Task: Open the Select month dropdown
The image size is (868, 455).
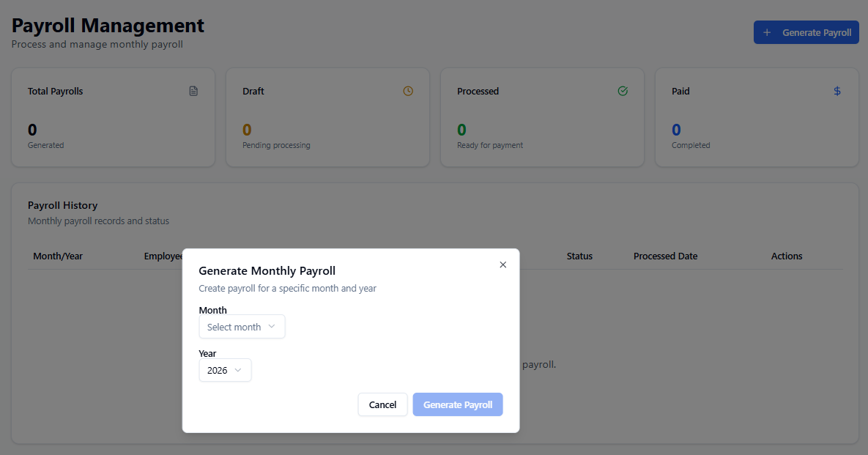Action: click(x=242, y=327)
